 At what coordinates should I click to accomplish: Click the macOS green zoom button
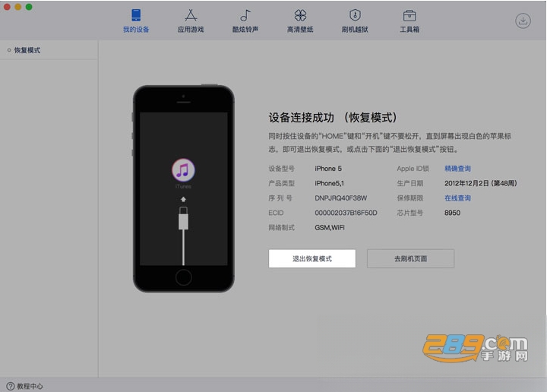click(29, 7)
